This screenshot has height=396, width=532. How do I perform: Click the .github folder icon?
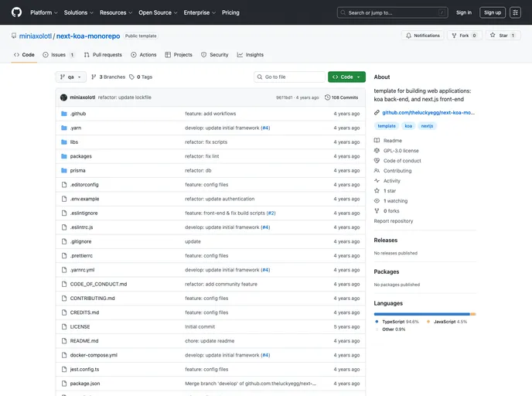click(x=64, y=114)
